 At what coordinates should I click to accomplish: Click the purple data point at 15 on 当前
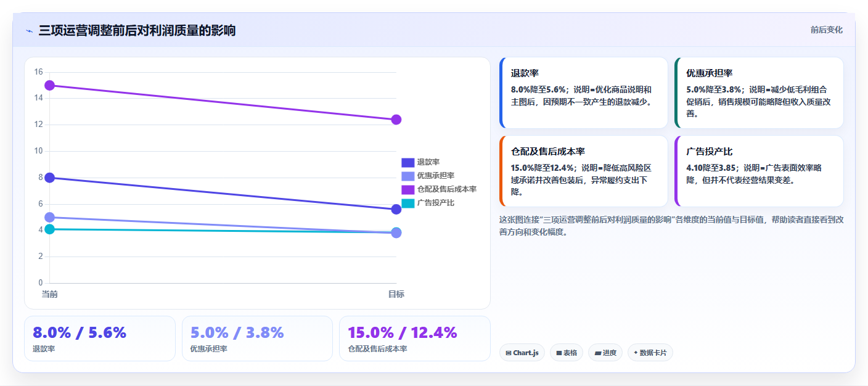click(x=50, y=85)
